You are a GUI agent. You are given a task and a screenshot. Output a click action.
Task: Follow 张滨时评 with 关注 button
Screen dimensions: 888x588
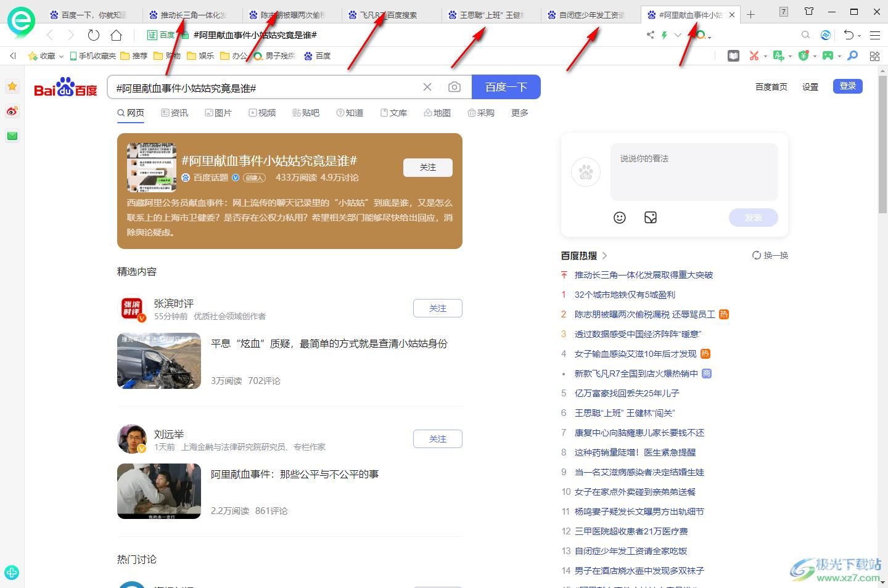[x=438, y=308]
